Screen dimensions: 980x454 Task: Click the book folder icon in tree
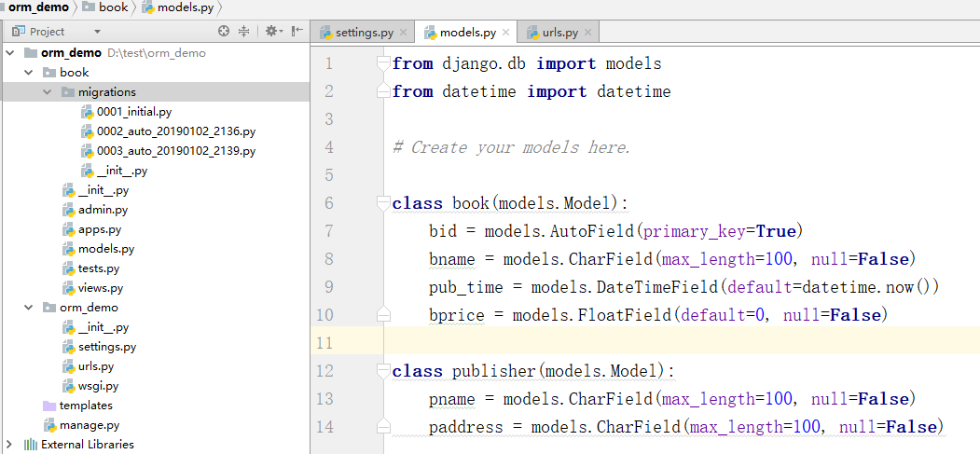click(x=49, y=73)
